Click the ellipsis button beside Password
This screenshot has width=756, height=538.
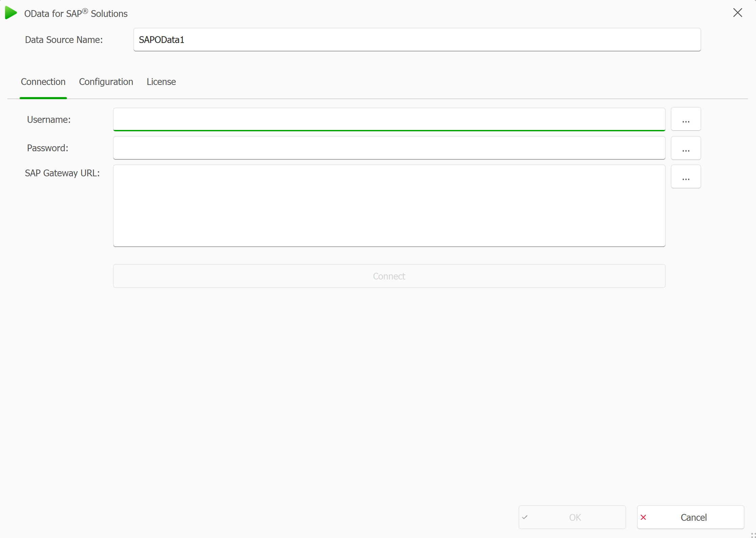(686, 148)
